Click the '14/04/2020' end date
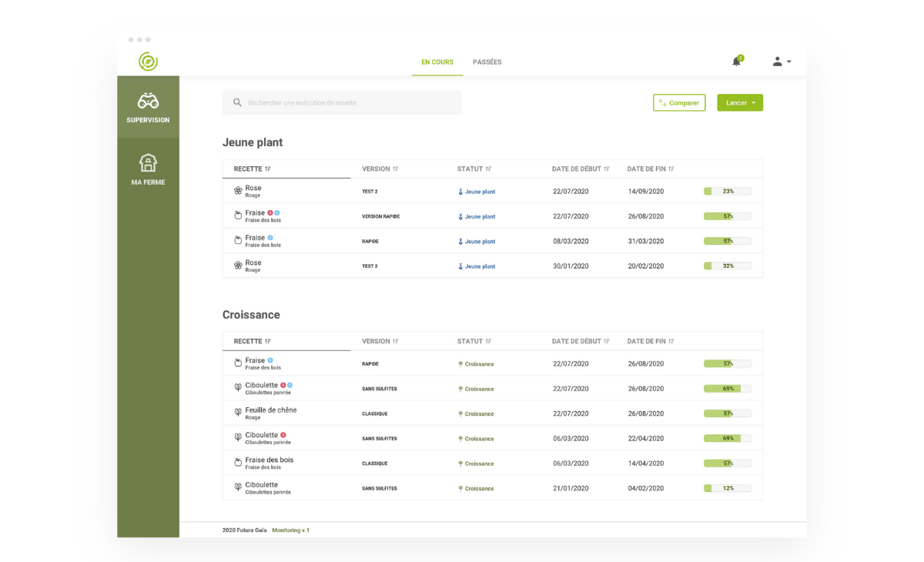 [646, 463]
